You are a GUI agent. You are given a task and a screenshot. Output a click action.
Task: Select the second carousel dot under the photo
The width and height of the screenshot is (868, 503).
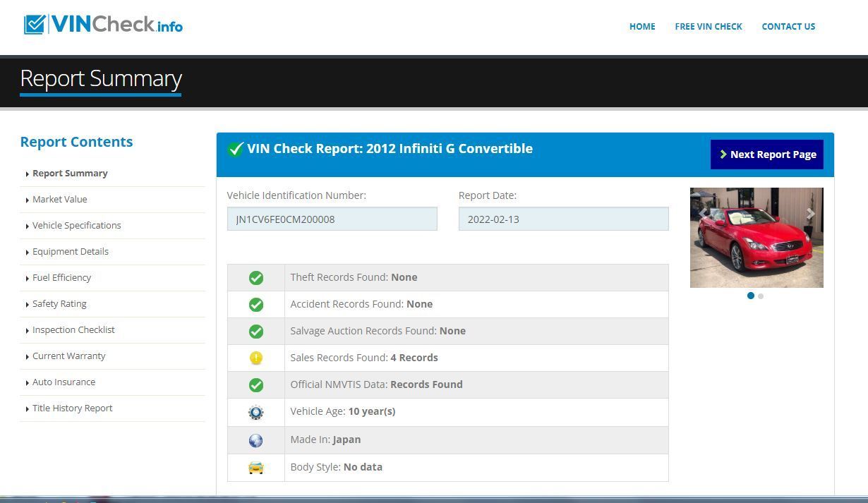761,296
